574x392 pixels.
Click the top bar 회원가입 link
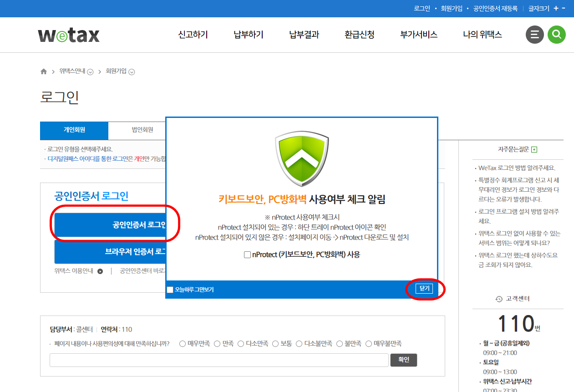point(452,8)
